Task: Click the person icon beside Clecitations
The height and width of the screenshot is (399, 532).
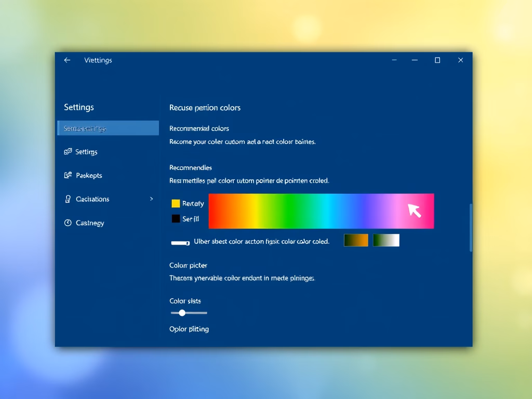Action: tap(68, 199)
